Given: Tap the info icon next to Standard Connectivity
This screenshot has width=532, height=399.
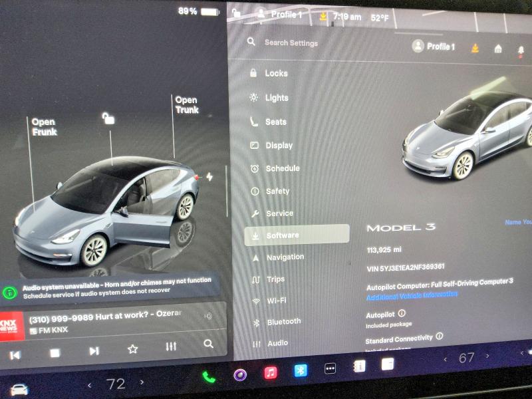Looking at the screenshot, I should pos(440,336).
